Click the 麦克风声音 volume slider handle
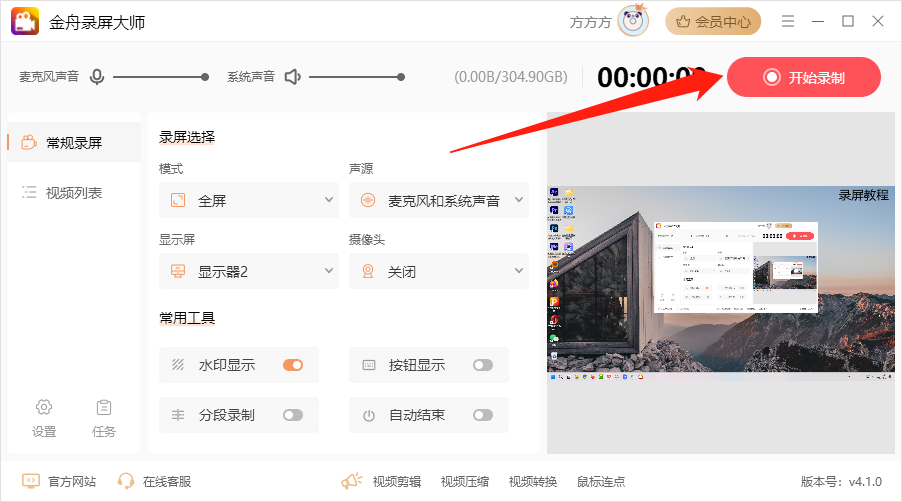The height and width of the screenshot is (502, 902). [x=205, y=77]
